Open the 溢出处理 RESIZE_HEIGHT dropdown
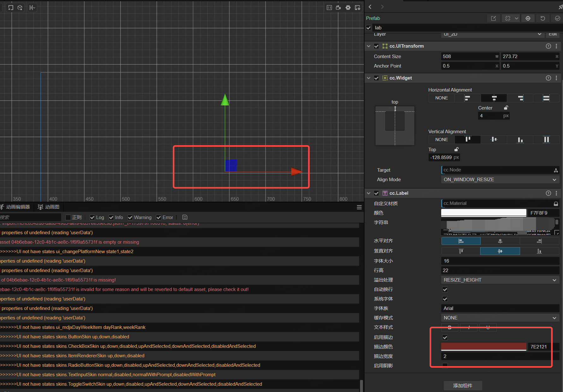Viewport: 563px width, 392px height. [500, 280]
